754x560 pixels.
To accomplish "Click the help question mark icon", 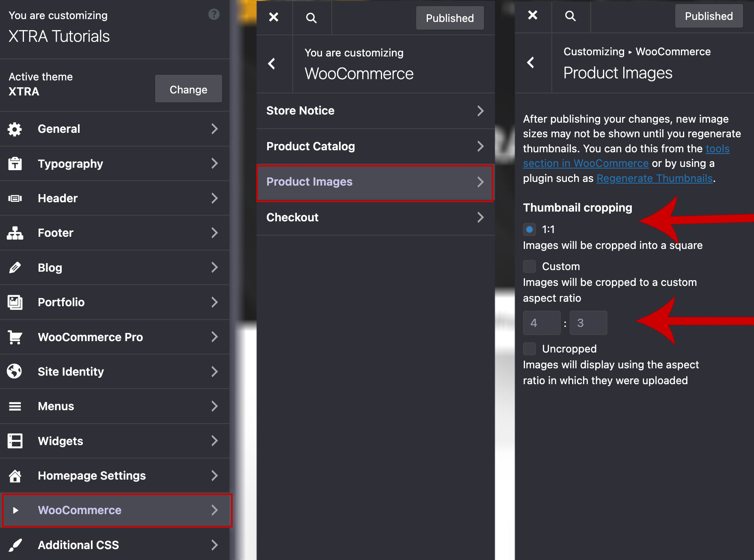I will coord(214,15).
